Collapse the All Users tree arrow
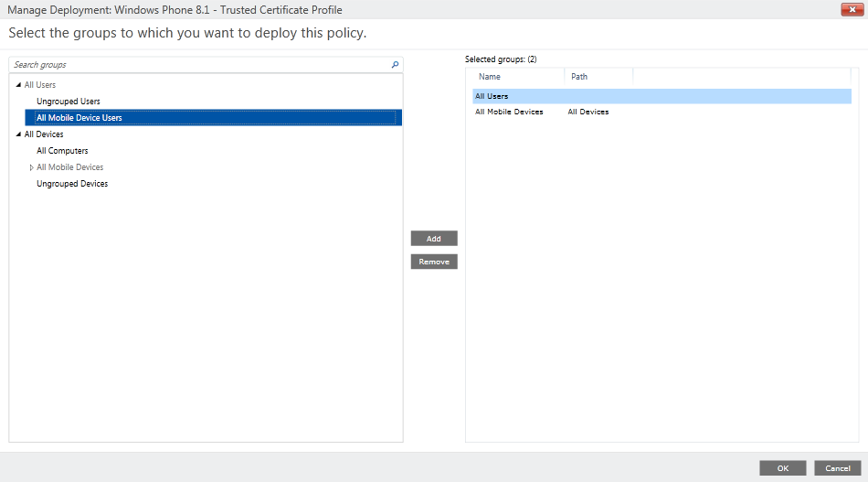Viewport: 868px width, 482px height. pos(18,85)
